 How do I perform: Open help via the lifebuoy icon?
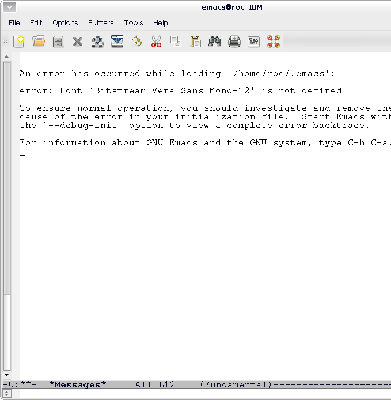(273, 42)
